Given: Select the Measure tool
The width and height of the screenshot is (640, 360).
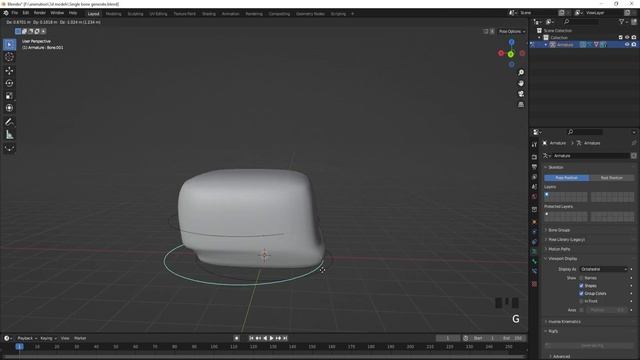Looking at the screenshot, I should coord(9,135).
